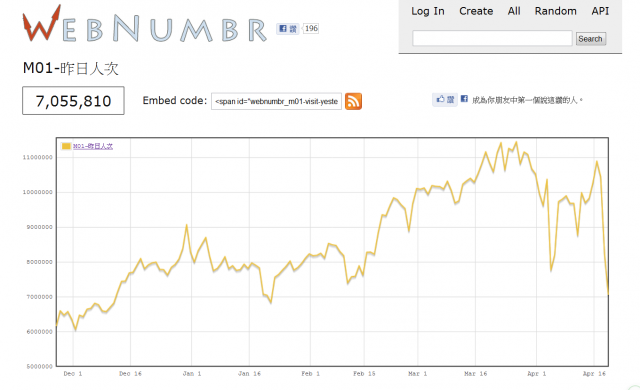
Task: Click the Jan 16 x-axis label
Action: tap(249, 374)
